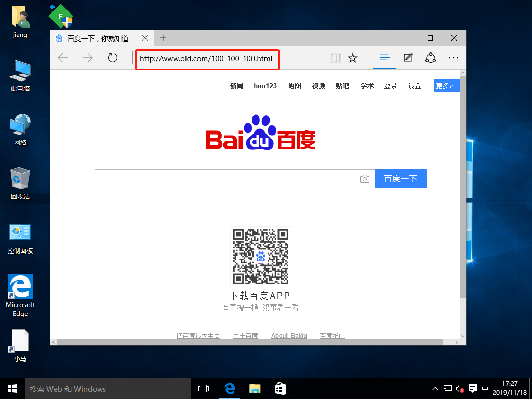The image size is (532, 399).
Task: Click the page vertical scrollbar thumb
Action: click(x=463, y=187)
